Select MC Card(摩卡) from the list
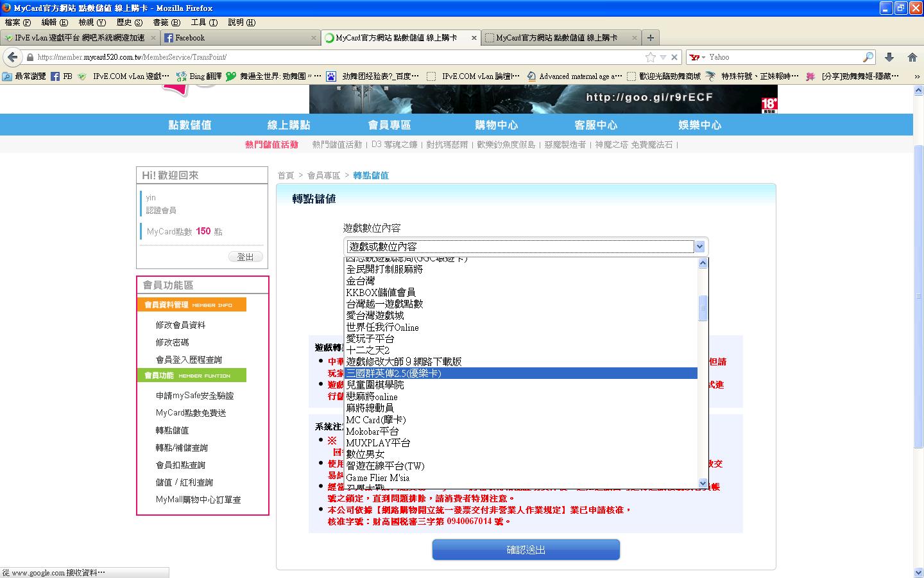 (521, 419)
